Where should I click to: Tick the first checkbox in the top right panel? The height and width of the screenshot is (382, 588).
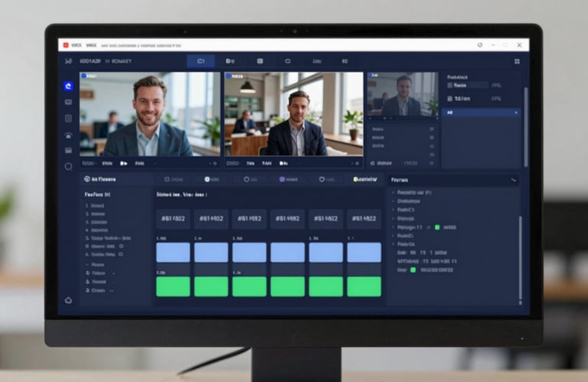tap(449, 86)
